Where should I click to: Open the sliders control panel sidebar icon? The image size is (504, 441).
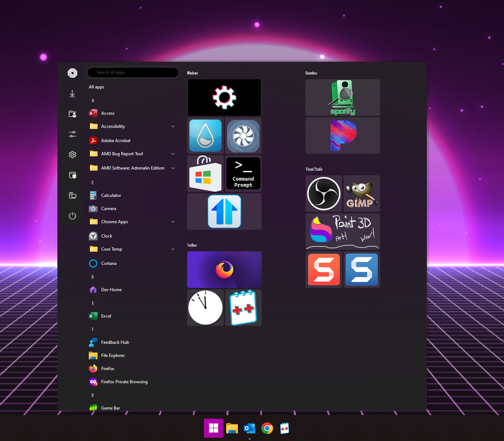pos(72,134)
